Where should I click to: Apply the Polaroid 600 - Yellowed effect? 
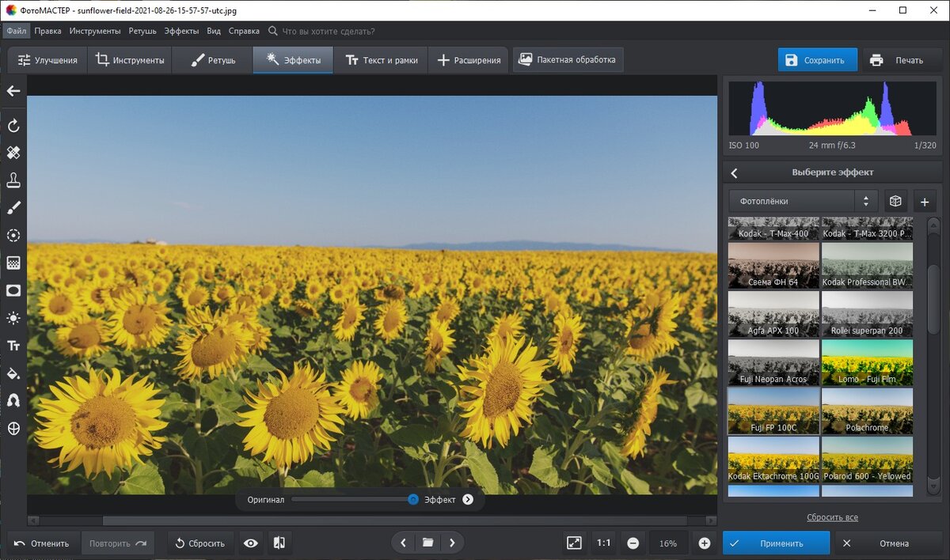867,460
